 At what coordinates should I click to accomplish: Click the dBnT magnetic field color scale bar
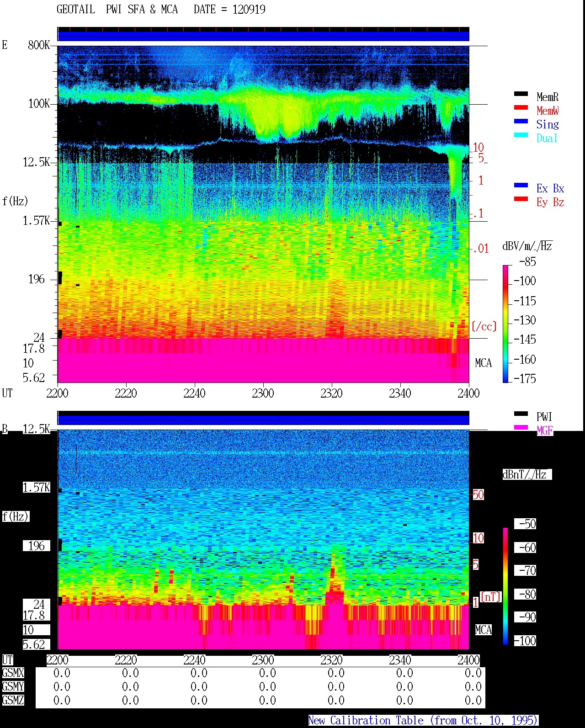(505, 586)
